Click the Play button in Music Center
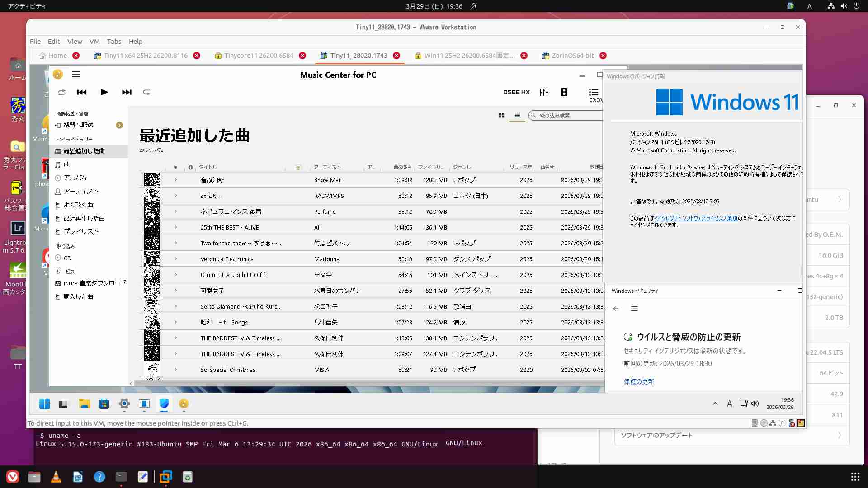The height and width of the screenshot is (488, 868). [x=104, y=92]
